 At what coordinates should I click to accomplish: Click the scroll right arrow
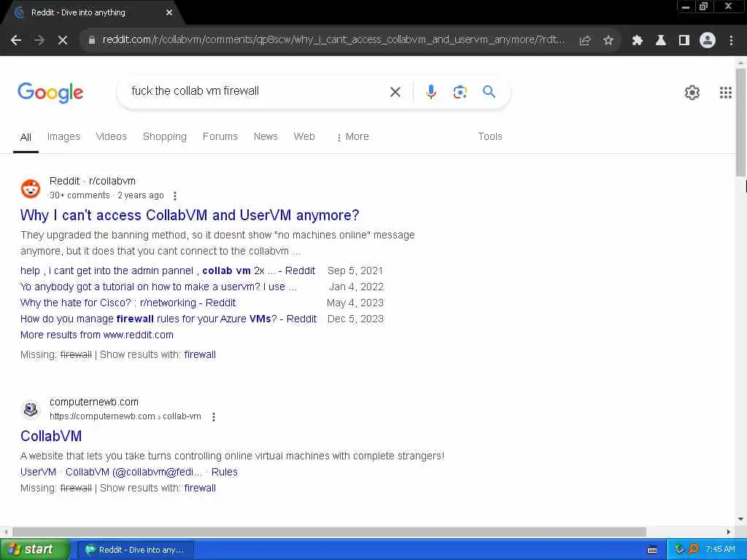(x=729, y=532)
